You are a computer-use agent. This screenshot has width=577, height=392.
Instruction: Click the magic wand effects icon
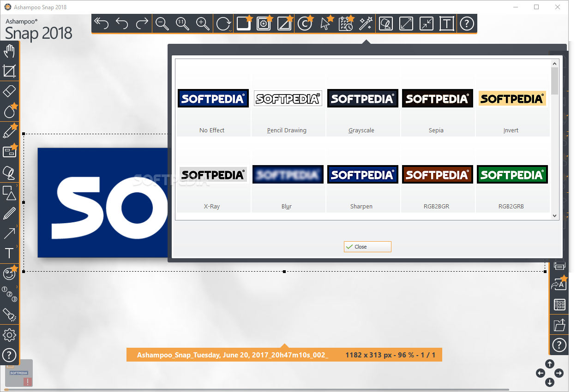pyautogui.click(x=366, y=24)
